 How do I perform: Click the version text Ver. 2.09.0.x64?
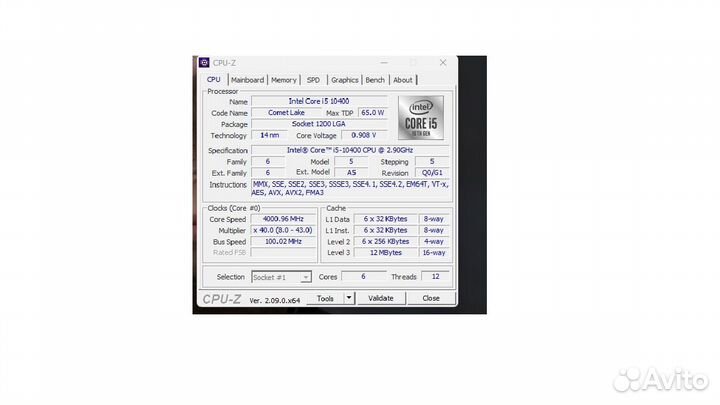275,300
